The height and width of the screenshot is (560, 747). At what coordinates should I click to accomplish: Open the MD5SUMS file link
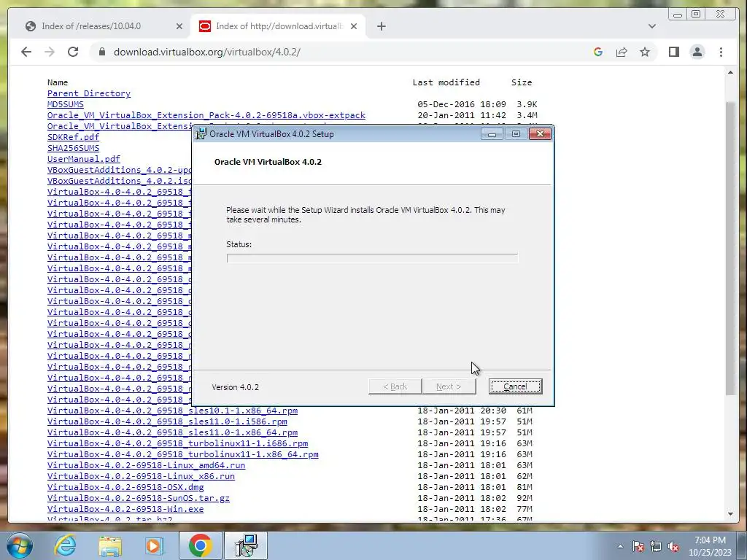pyautogui.click(x=65, y=104)
